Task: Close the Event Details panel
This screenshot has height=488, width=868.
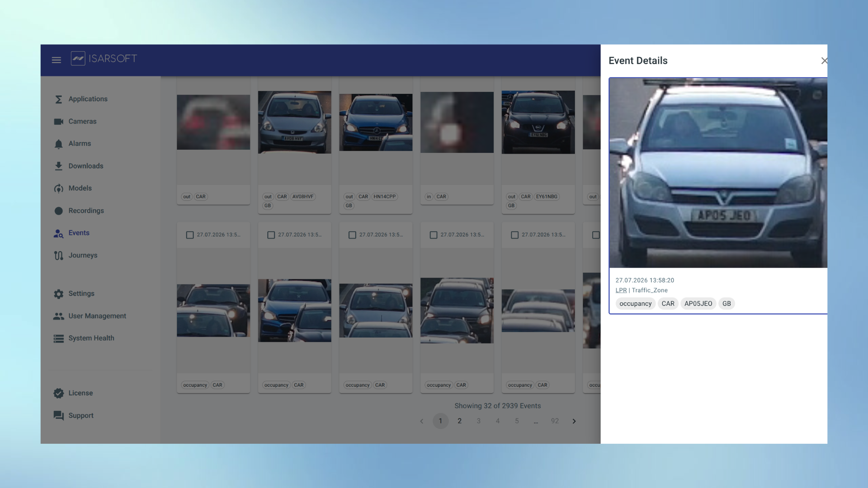Action: [x=824, y=61]
